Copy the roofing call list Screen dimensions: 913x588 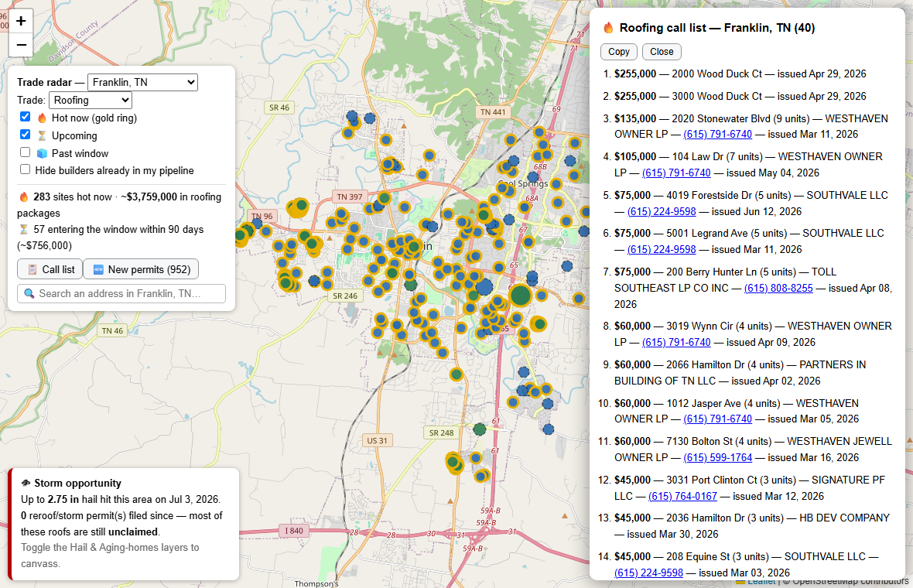tap(619, 52)
